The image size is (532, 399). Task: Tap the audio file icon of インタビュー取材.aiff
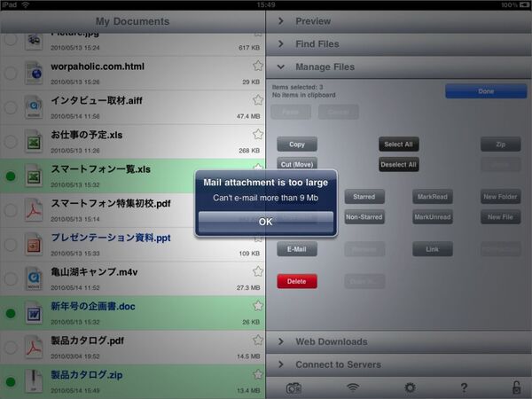click(34, 107)
